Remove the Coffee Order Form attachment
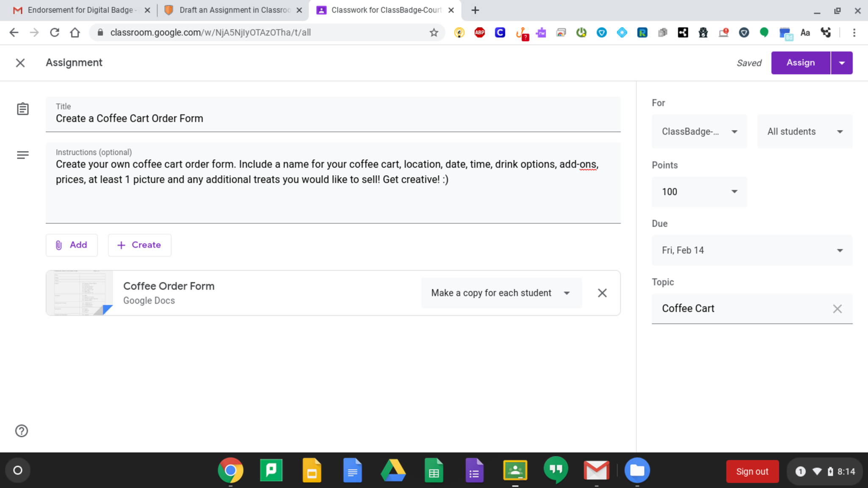The height and width of the screenshot is (488, 868). coord(602,293)
